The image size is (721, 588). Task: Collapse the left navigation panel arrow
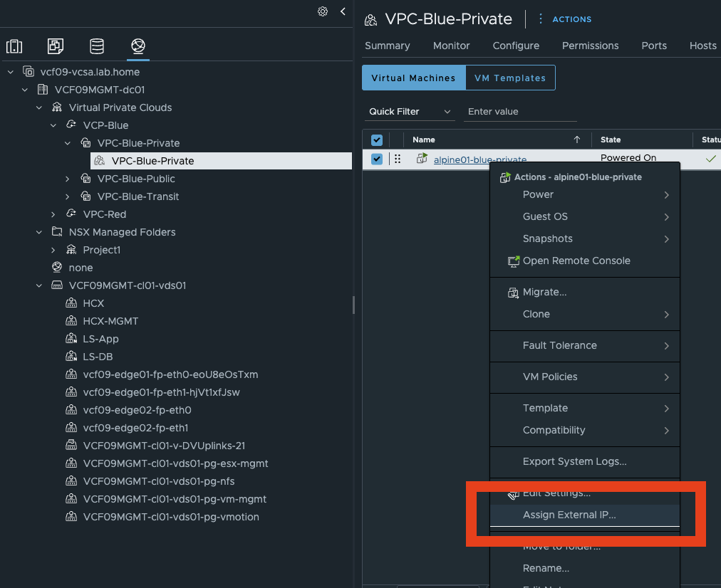pos(343,11)
